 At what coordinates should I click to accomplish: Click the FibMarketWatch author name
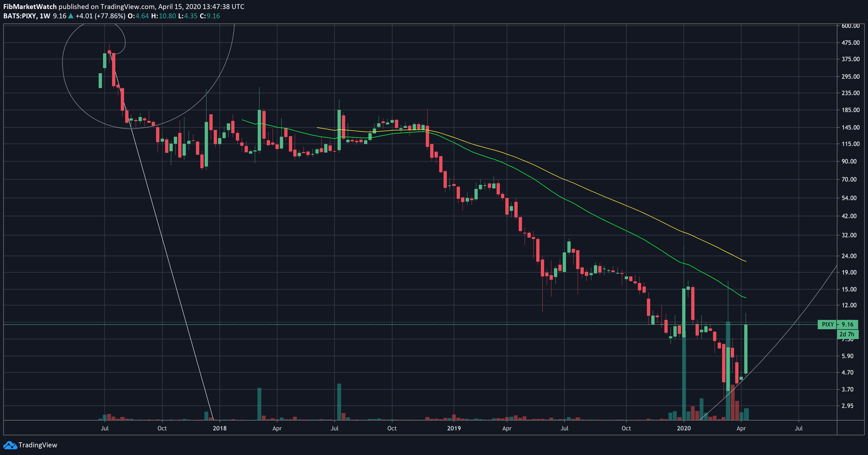pyautogui.click(x=30, y=6)
